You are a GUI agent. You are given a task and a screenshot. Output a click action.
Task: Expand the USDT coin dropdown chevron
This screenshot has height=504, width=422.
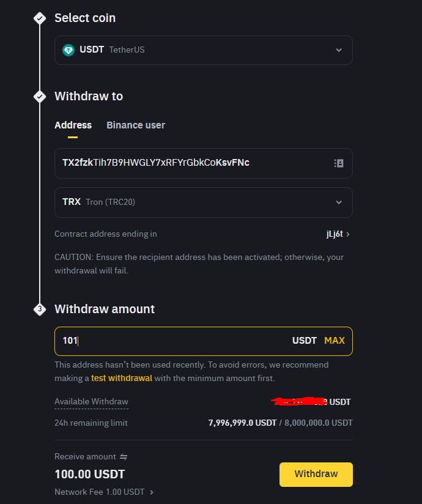(339, 50)
